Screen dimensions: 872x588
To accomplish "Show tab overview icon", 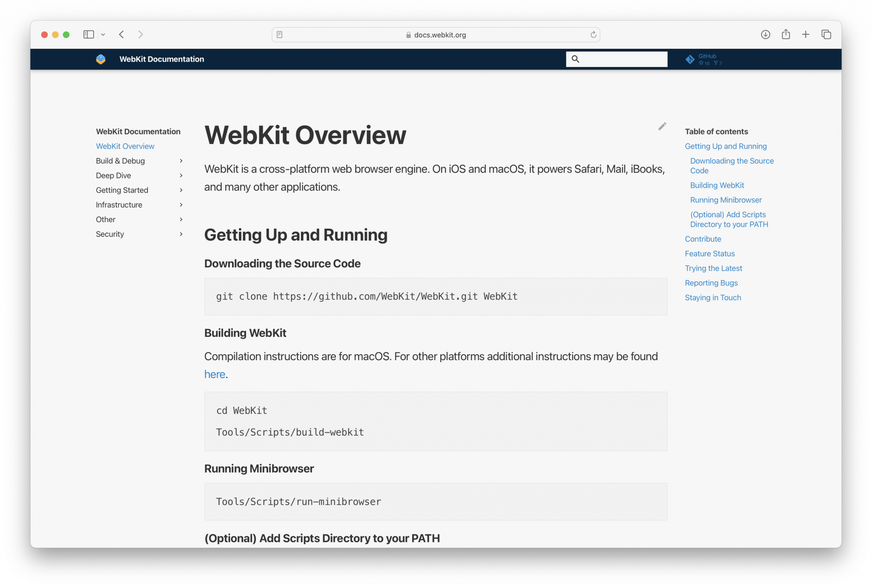I will 826,34.
